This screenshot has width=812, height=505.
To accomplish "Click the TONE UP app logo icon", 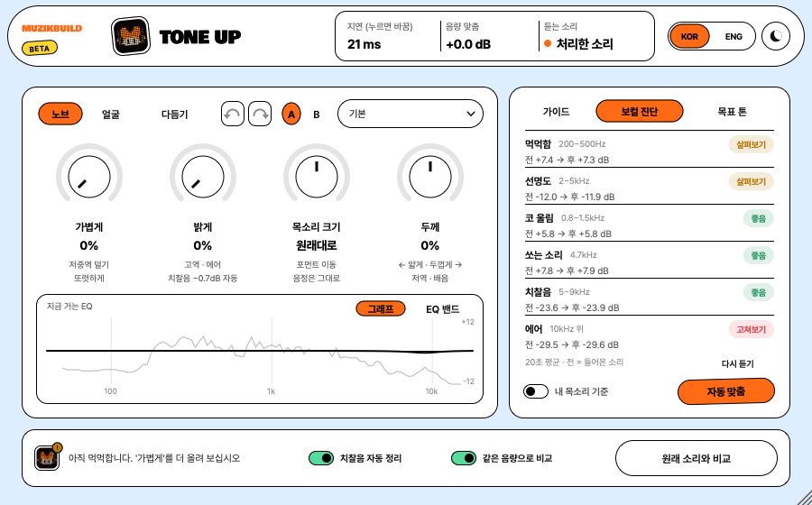I will click(131, 36).
